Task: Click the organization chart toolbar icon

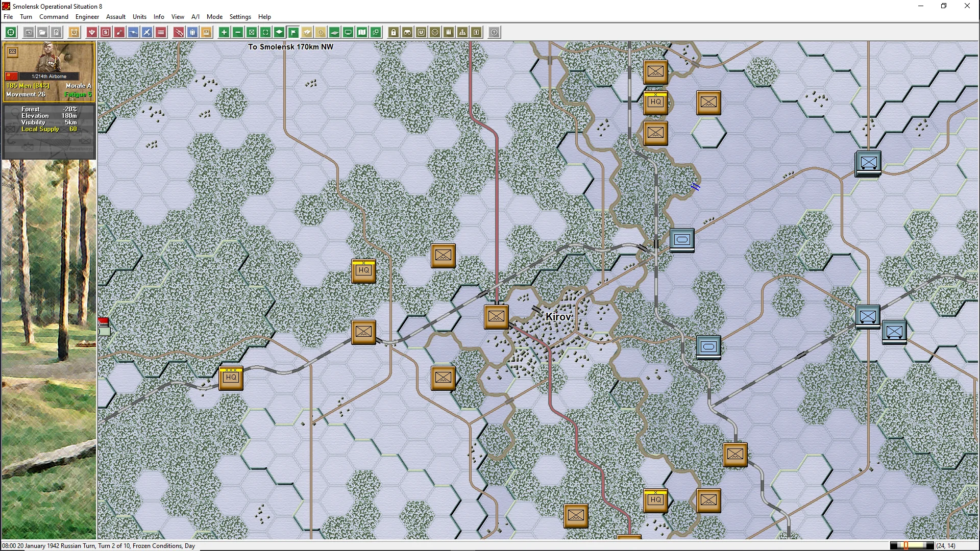Action: [462, 33]
